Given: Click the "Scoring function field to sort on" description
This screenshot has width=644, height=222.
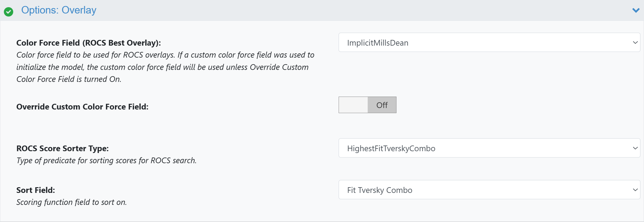Looking at the screenshot, I should (71, 202).
